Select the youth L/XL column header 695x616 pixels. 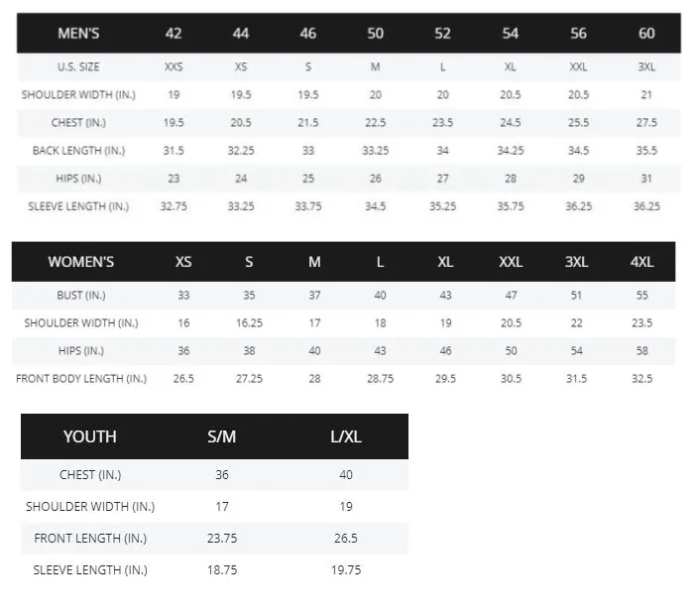coord(346,436)
